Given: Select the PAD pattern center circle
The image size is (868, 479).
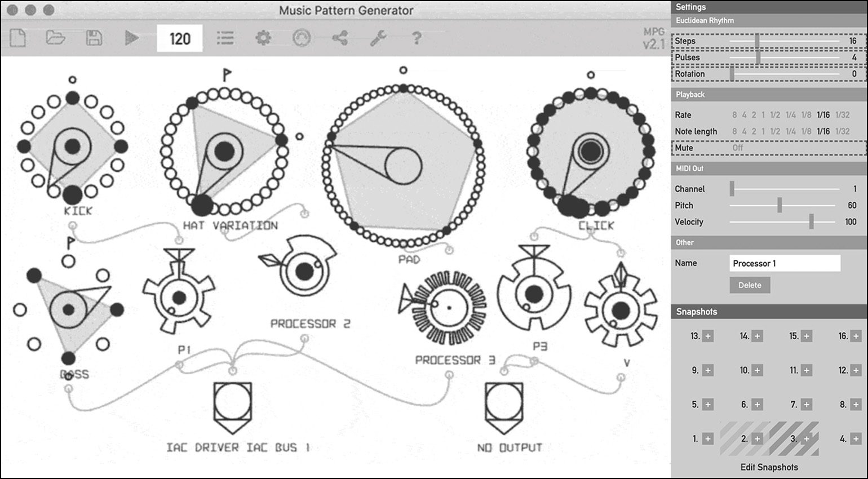Looking at the screenshot, I should click(x=404, y=166).
